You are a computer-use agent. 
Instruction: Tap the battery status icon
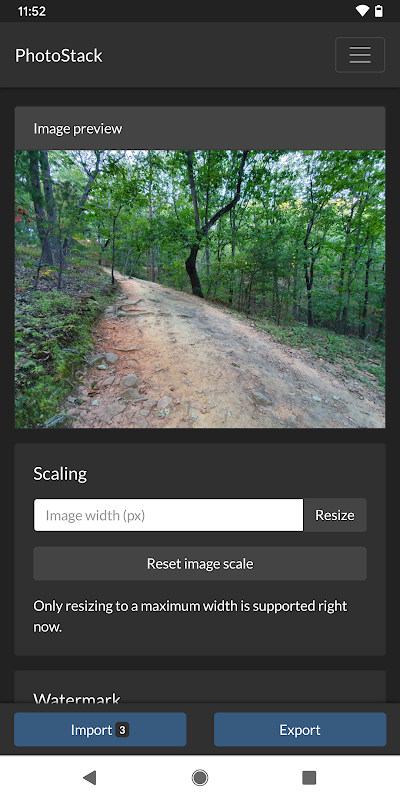379,11
